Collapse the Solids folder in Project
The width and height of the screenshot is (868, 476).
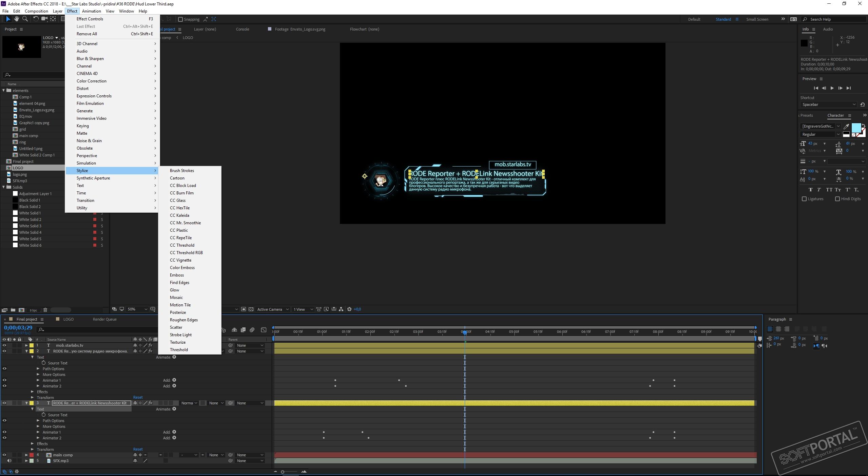click(x=4, y=187)
